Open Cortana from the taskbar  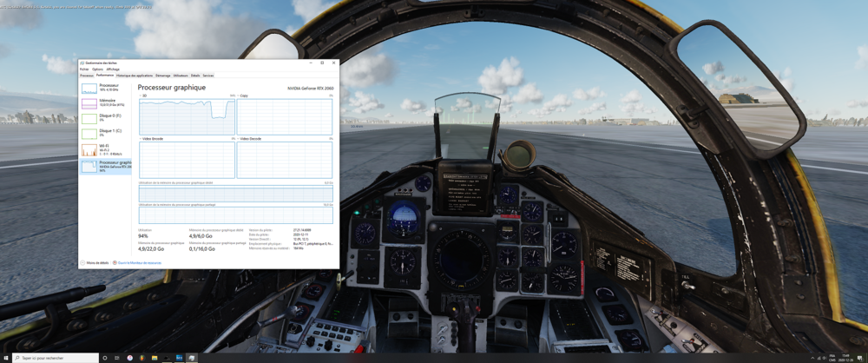105,358
